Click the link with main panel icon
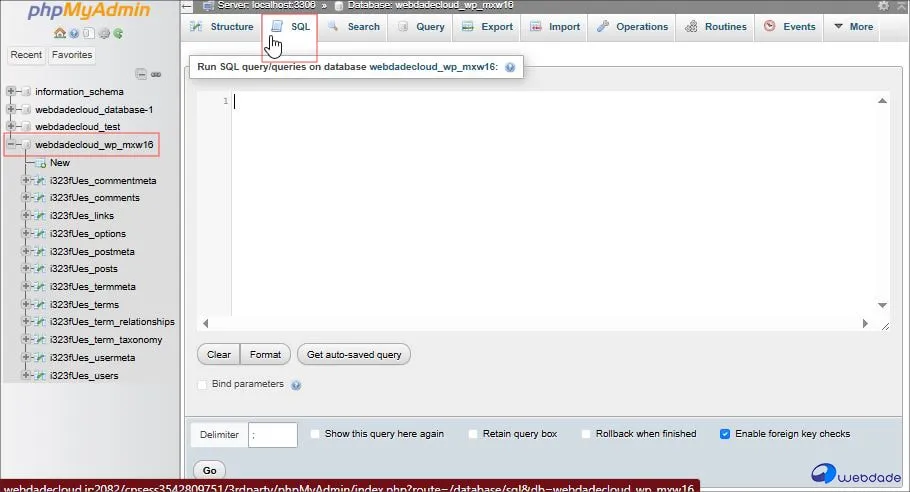The height and width of the screenshot is (492, 910). (x=156, y=74)
